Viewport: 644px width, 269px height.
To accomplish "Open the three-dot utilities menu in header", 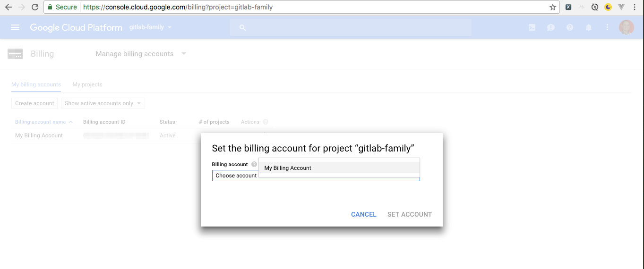I will (x=608, y=28).
